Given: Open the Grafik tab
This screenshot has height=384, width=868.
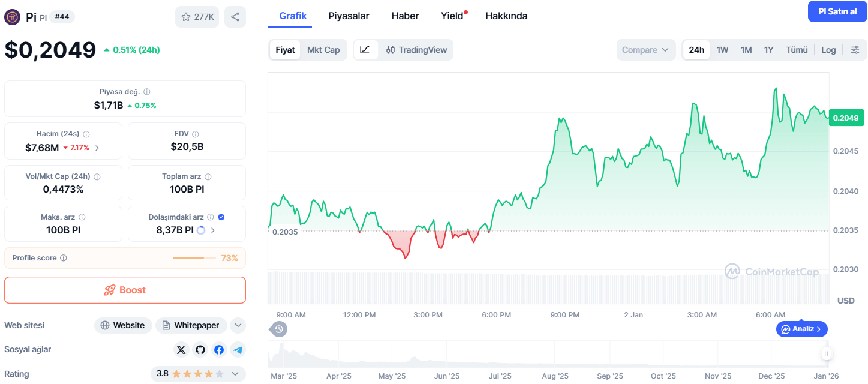Looking at the screenshot, I should point(293,16).
